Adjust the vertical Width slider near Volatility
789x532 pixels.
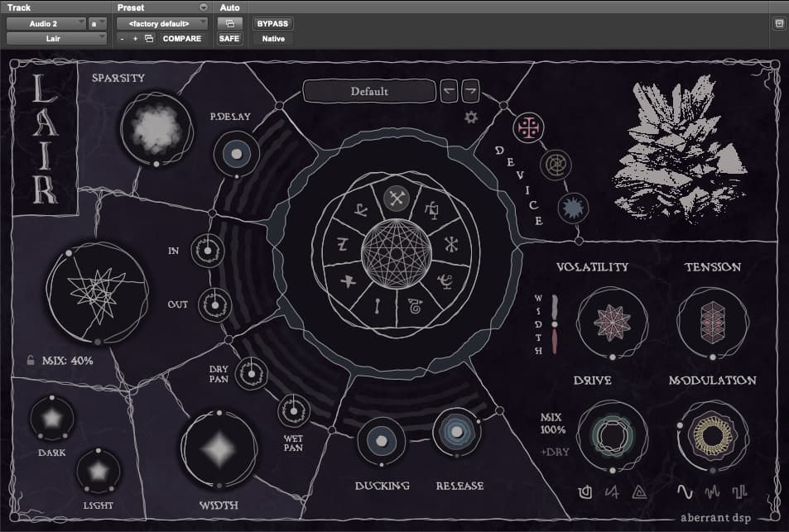[555, 324]
